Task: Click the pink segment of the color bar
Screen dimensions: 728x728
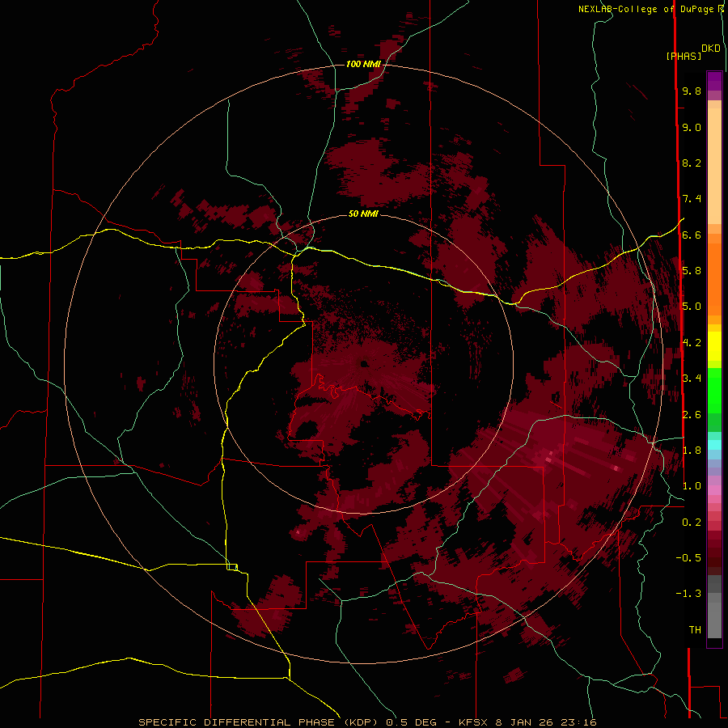Action: [714, 490]
